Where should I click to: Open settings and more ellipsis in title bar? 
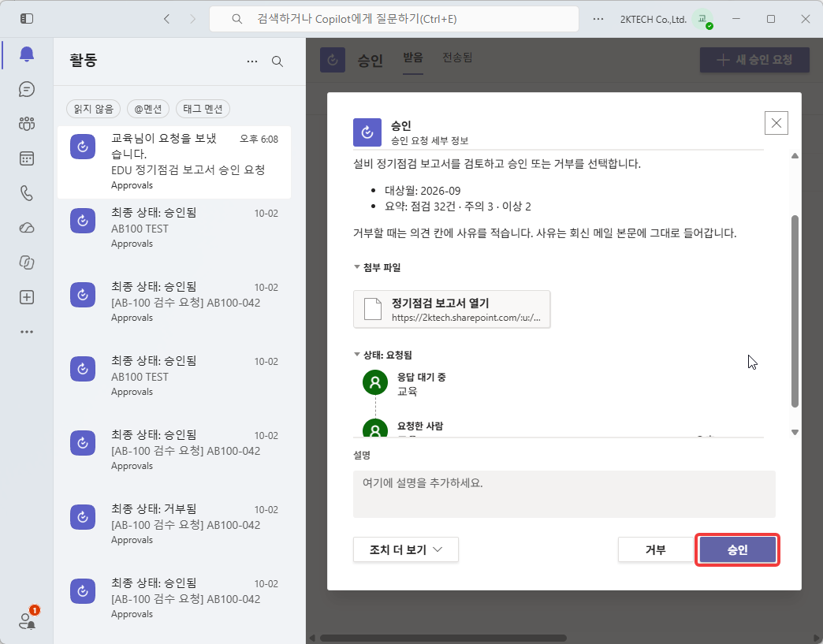[x=598, y=19]
